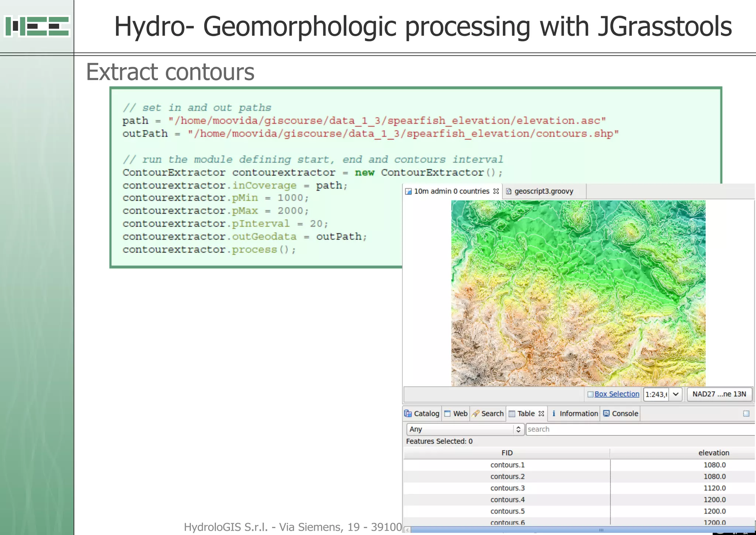
Task: Click the Web tab browser icon
Action: point(447,413)
